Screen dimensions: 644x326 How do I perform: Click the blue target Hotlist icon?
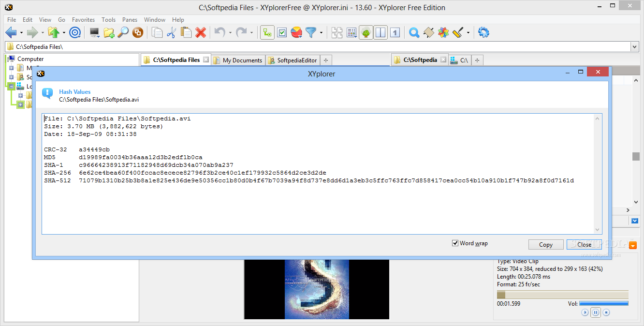tap(75, 32)
